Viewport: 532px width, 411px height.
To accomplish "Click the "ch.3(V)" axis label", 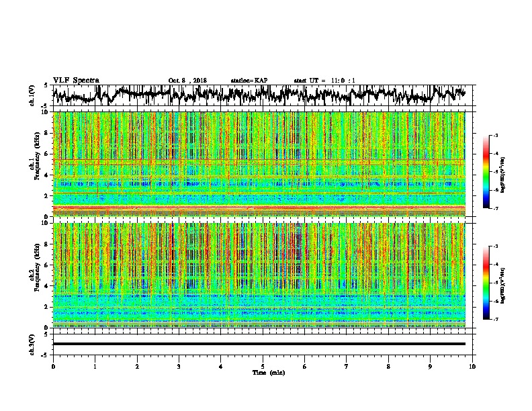I will pyautogui.click(x=32, y=345).
